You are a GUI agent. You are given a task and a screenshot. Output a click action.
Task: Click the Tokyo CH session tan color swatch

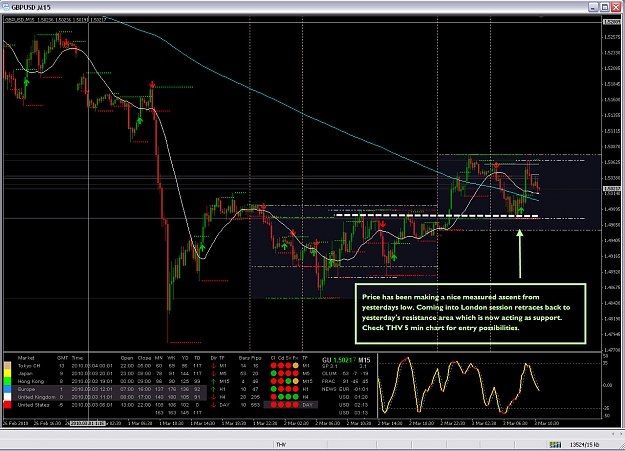[8, 366]
